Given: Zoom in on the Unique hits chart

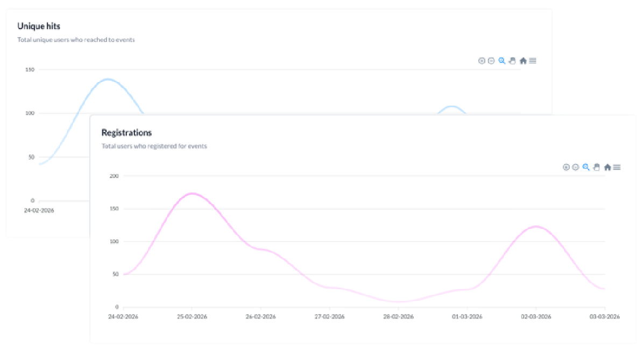Looking at the screenshot, I should [x=482, y=61].
